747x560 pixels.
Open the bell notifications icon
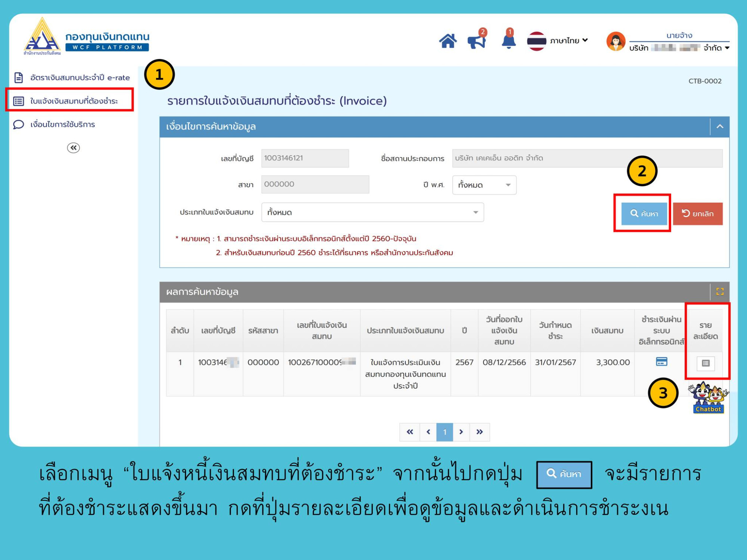pos(508,41)
